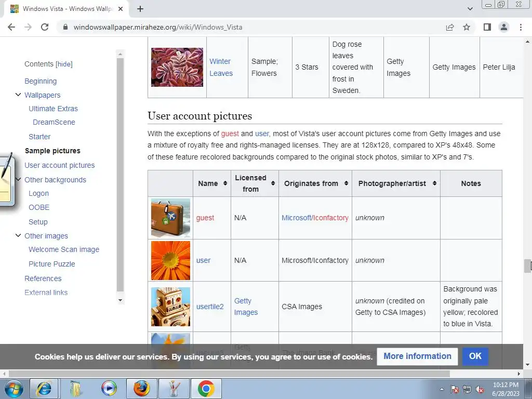The width and height of the screenshot is (532, 399).
Task: Open the Winter Leaves thumbnail
Action: (177, 67)
